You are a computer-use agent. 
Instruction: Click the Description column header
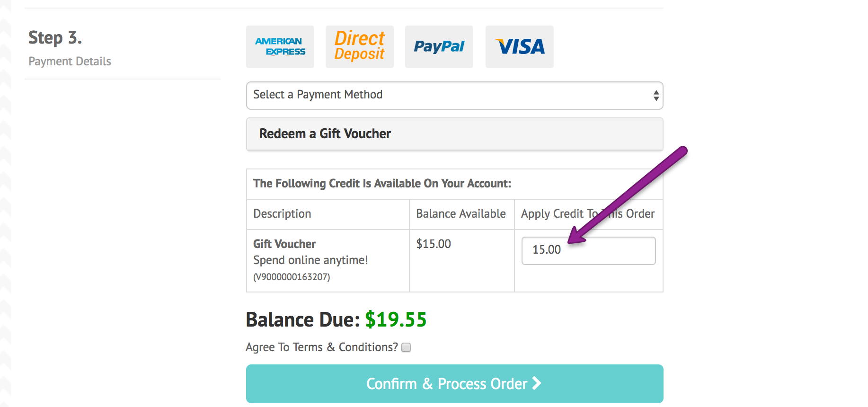(282, 214)
